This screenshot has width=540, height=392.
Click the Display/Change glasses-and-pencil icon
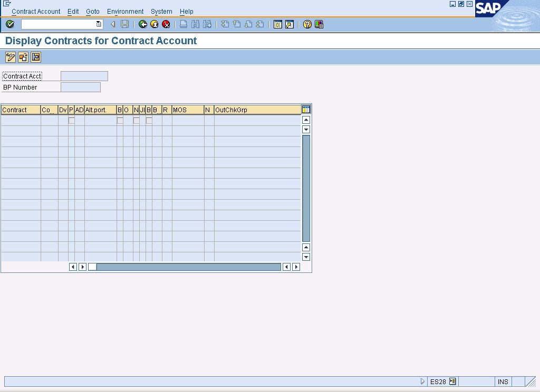pyautogui.click(x=10, y=57)
